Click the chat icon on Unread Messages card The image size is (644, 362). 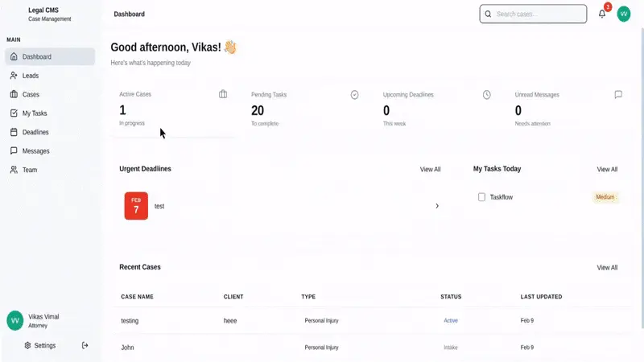point(618,94)
